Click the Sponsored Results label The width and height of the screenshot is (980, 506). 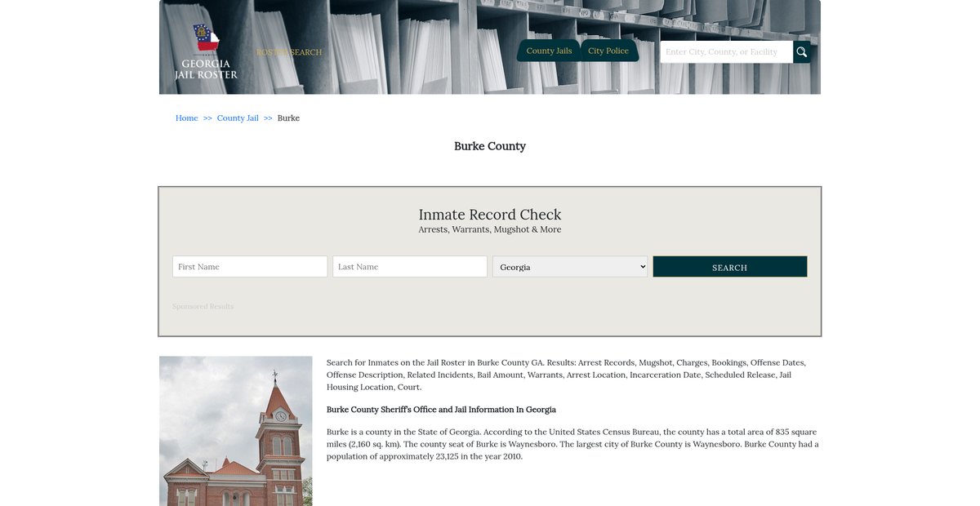[x=203, y=307]
